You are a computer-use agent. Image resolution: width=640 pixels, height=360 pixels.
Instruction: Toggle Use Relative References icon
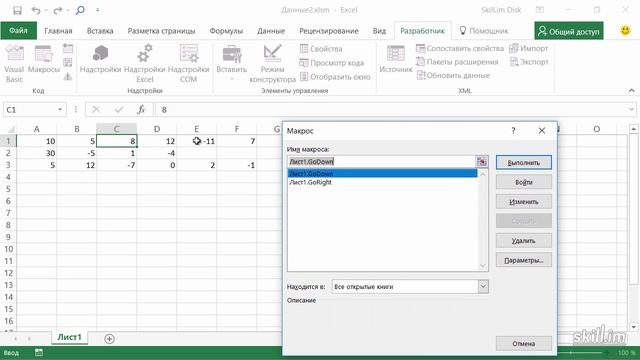(68, 62)
